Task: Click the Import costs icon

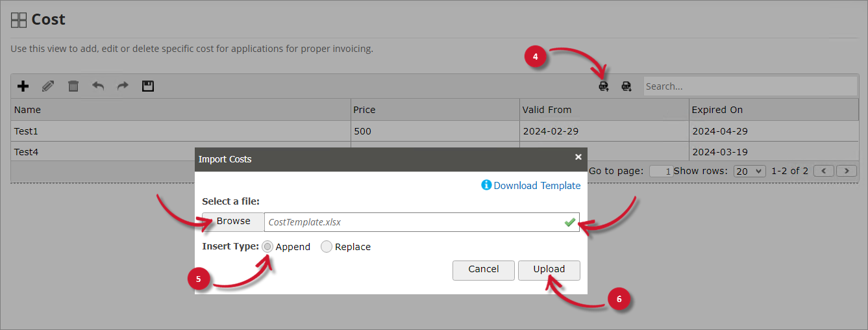Action: click(604, 86)
